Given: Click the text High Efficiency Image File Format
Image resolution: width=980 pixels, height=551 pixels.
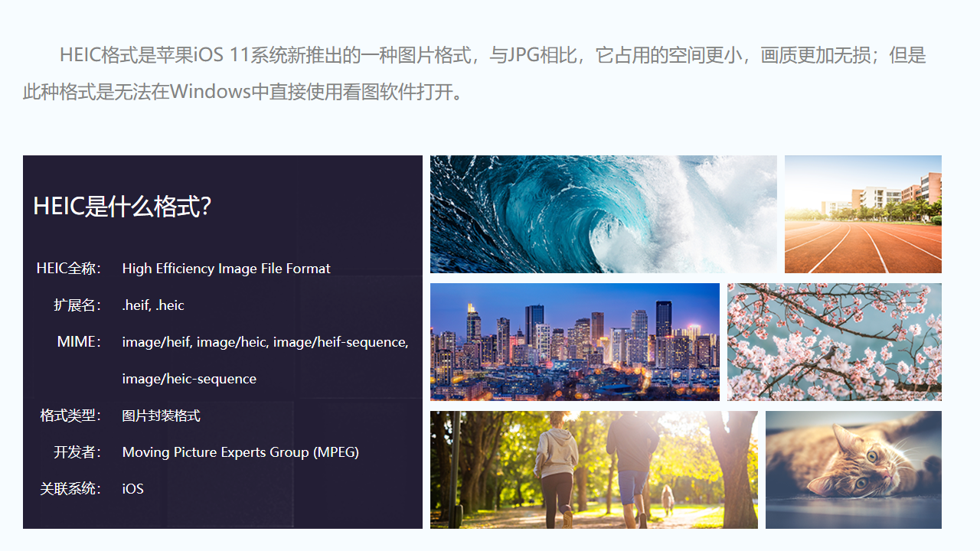Looking at the screenshot, I should [226, 269].
